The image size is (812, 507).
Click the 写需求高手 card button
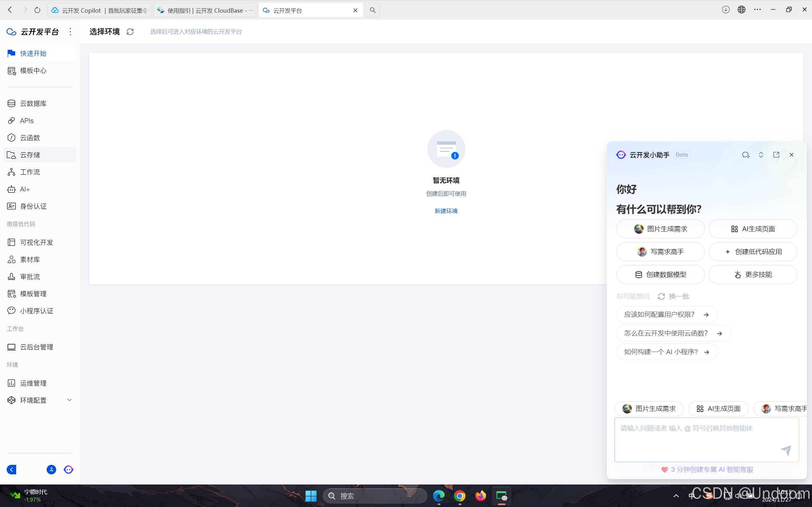point(660,251)
